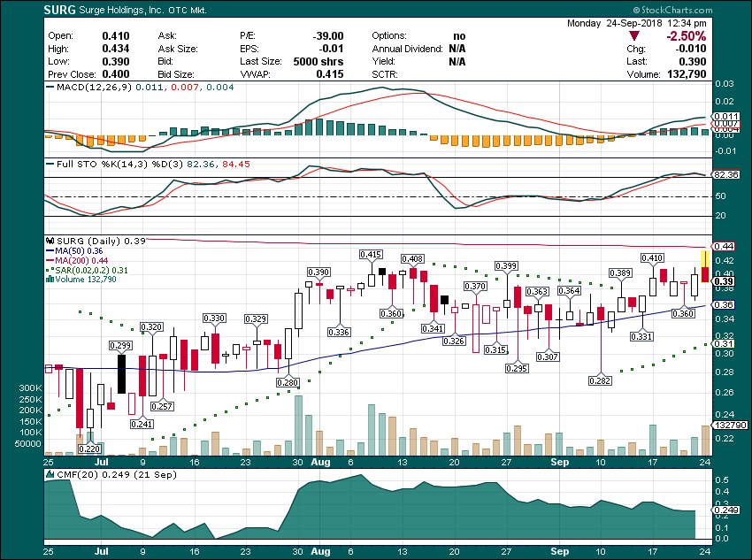Click the 0.331 low price label

641,336
